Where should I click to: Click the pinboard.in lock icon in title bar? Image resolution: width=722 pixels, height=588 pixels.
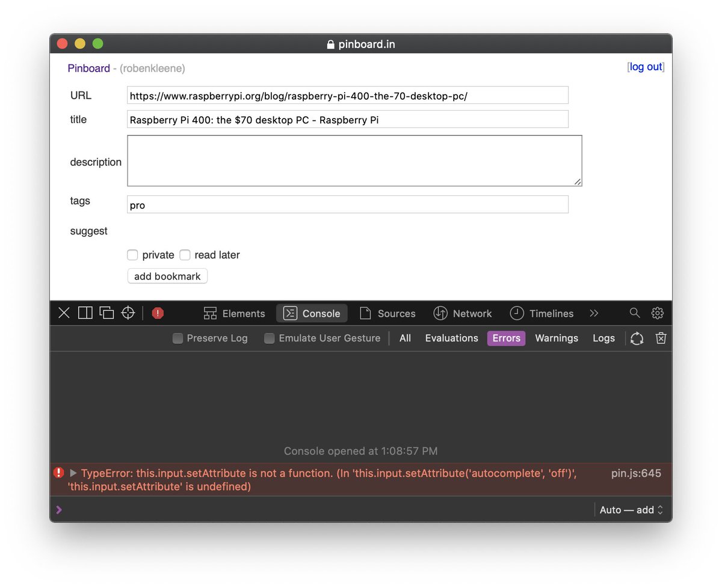330,44
